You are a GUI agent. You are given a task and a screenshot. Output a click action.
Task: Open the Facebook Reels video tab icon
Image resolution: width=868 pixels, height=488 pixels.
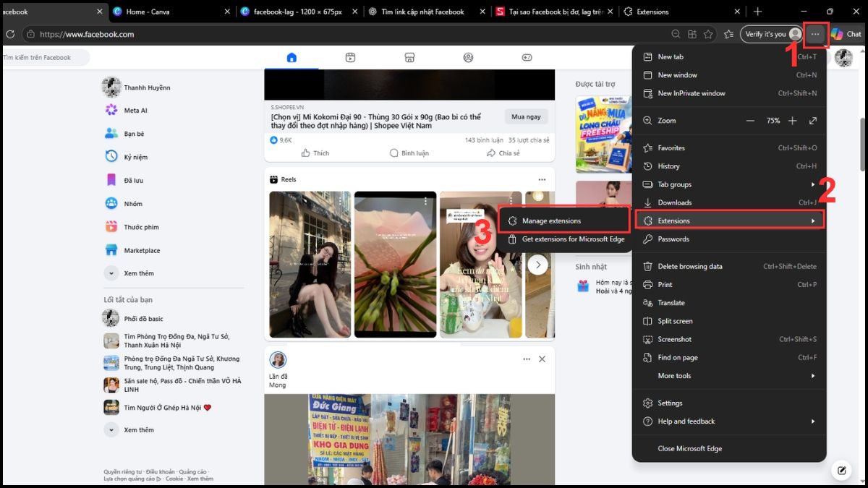[x=350, y=57]
